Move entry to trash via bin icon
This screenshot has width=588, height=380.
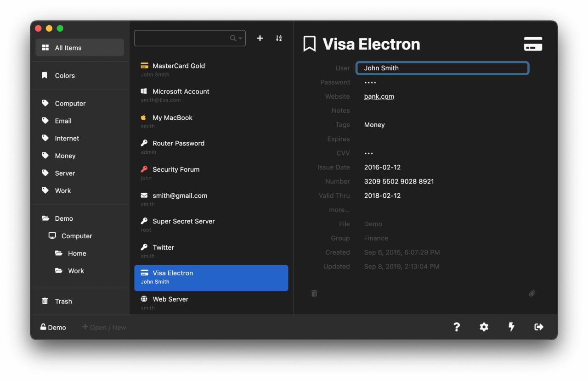314,293
